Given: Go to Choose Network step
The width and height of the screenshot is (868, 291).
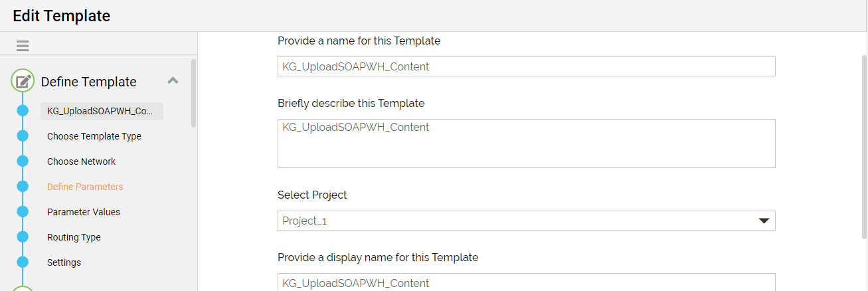Looking at the screenshot, I should 81,161.
